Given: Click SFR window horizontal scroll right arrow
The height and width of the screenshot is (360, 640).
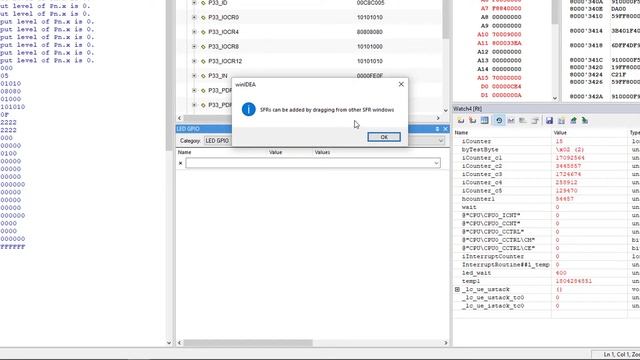Looking at the screenshot, I should point(438,118).
